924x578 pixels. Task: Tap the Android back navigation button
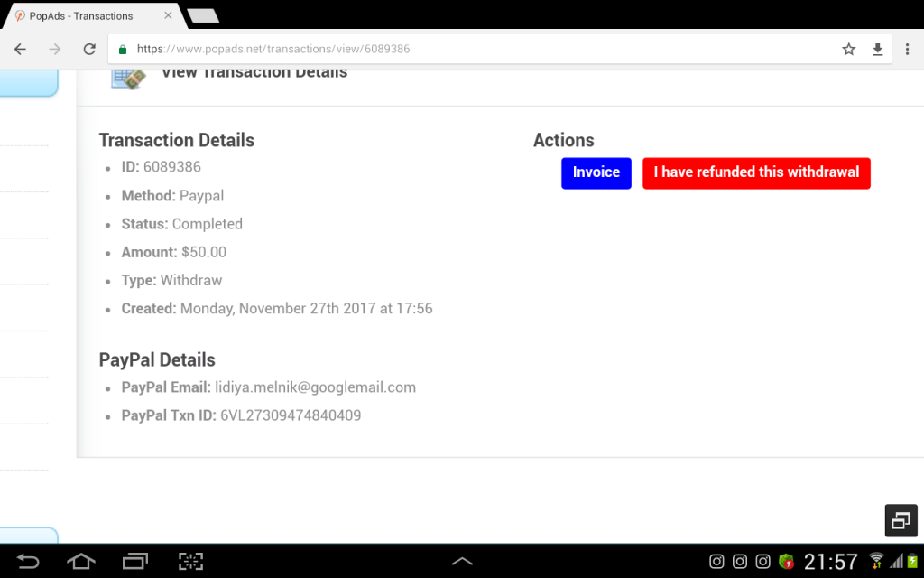27,561
